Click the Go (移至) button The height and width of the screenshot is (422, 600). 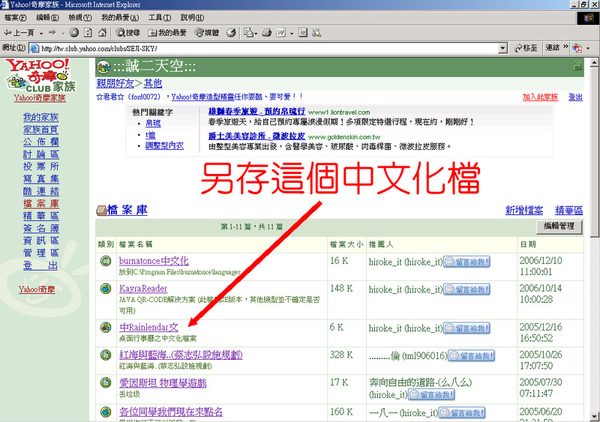click(526, 48)
